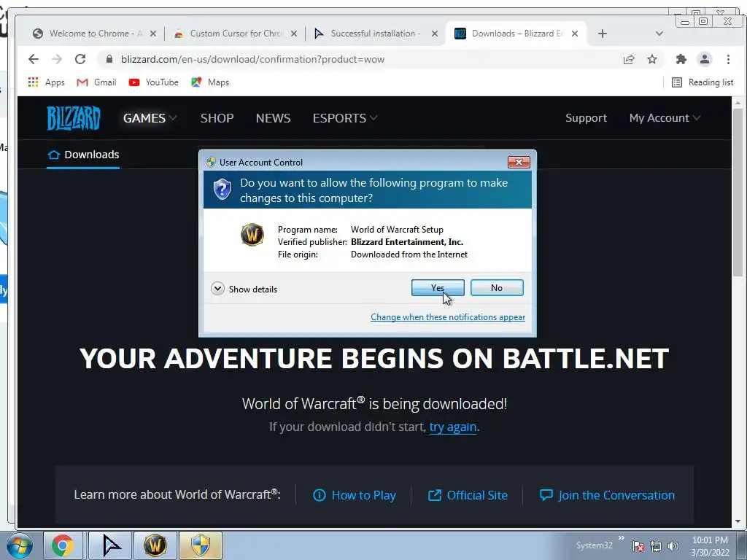Image resolution: width=747 pixels, height=560 pixels.
Task: Open Chrome three-dot menu
Action: click(728, 60)
